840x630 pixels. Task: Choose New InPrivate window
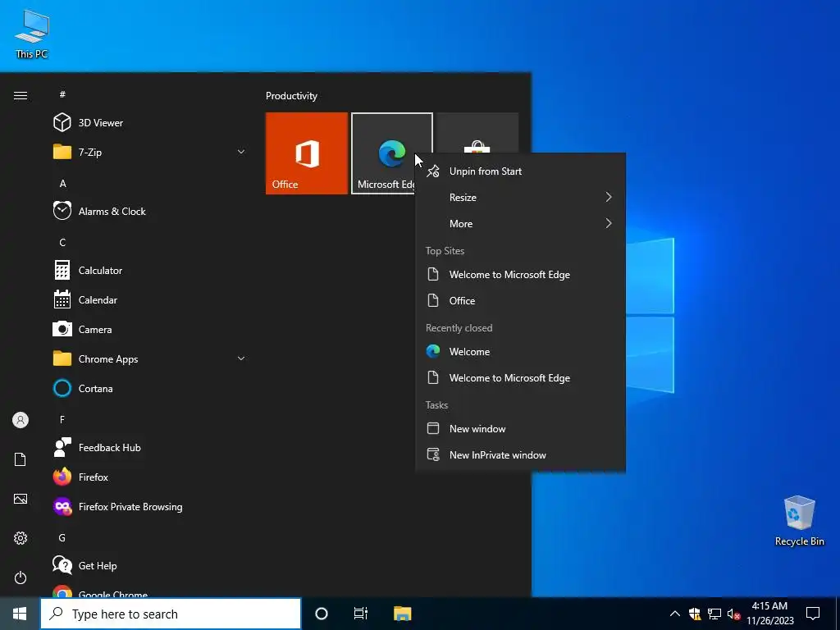[520, 454]
